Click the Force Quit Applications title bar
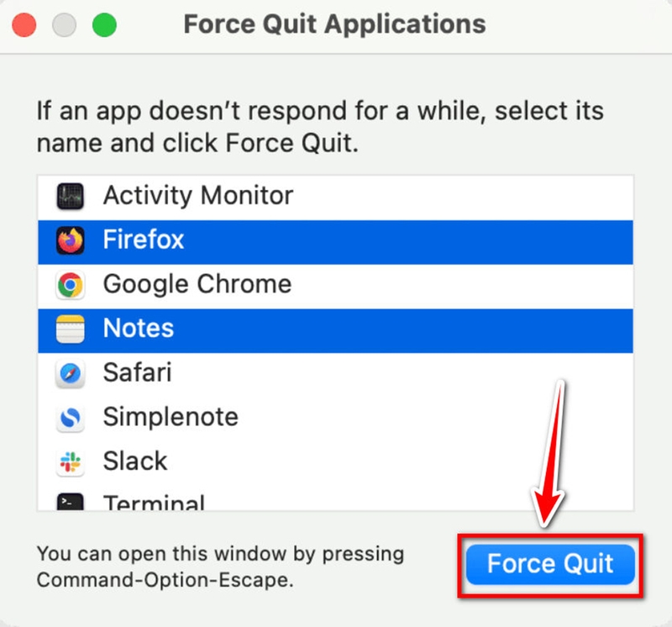Viewport: 672px width, 627px height. pyautogui.click(x=334, y=24)
